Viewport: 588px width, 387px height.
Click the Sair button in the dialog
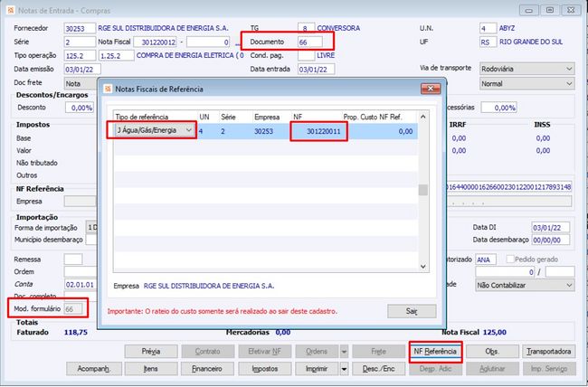pyautogui.click(x=412, y=311)
